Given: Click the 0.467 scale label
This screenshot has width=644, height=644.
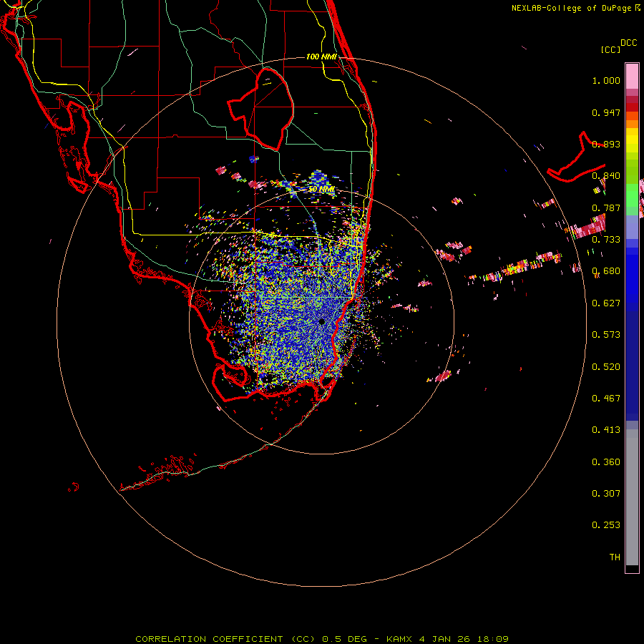Looking at the screenshot, I should (606, 399).
